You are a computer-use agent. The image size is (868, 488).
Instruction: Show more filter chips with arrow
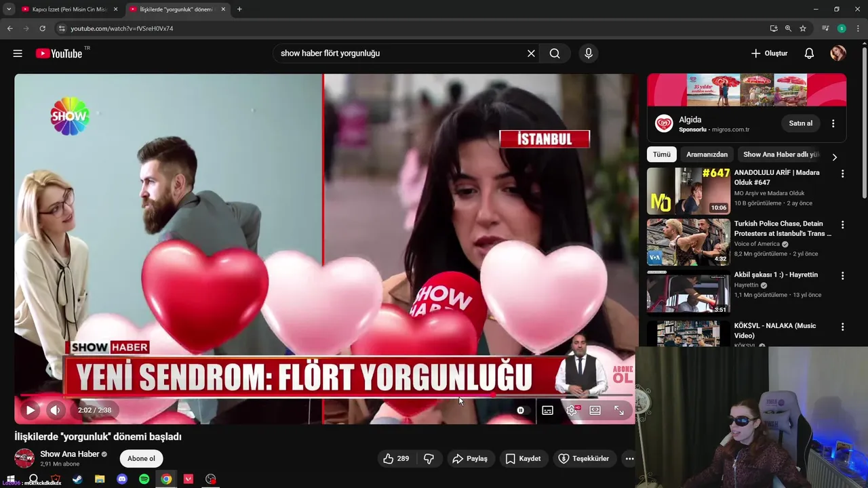coord(835,157)
